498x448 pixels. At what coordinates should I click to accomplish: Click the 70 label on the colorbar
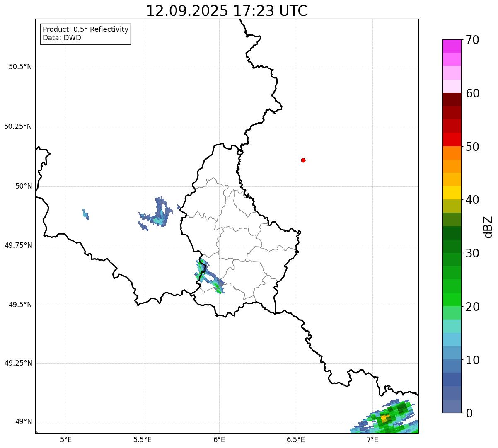[x=472, y=40]
